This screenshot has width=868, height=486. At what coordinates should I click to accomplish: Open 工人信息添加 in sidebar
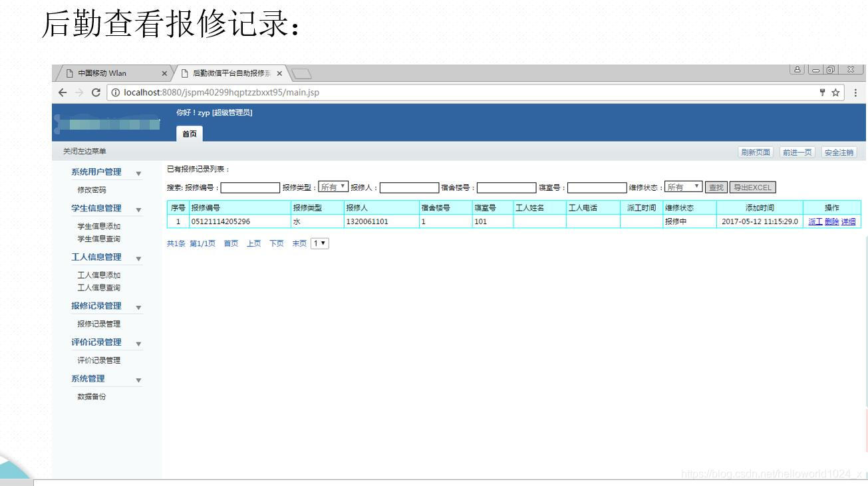tap(99, 275)
